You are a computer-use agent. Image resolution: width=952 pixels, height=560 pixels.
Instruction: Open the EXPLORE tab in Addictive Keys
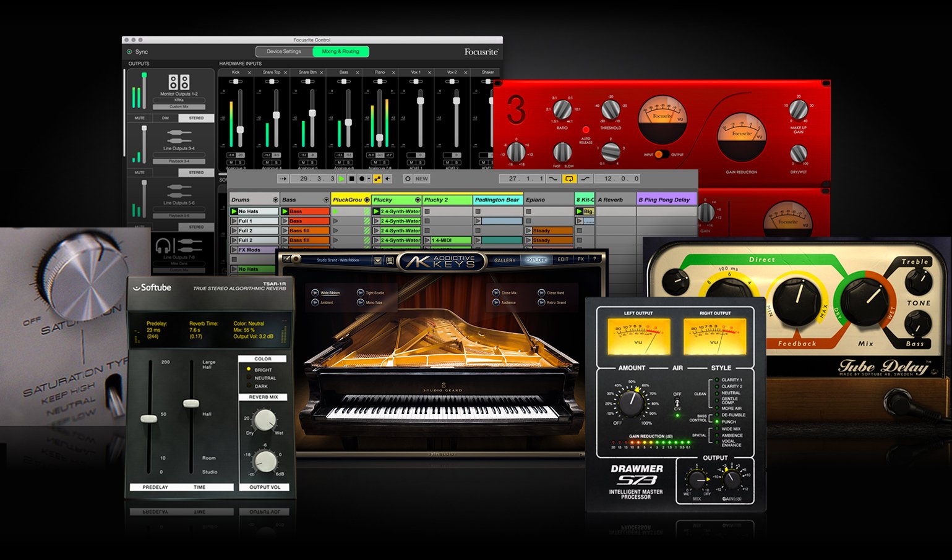[x=536, y=260]
